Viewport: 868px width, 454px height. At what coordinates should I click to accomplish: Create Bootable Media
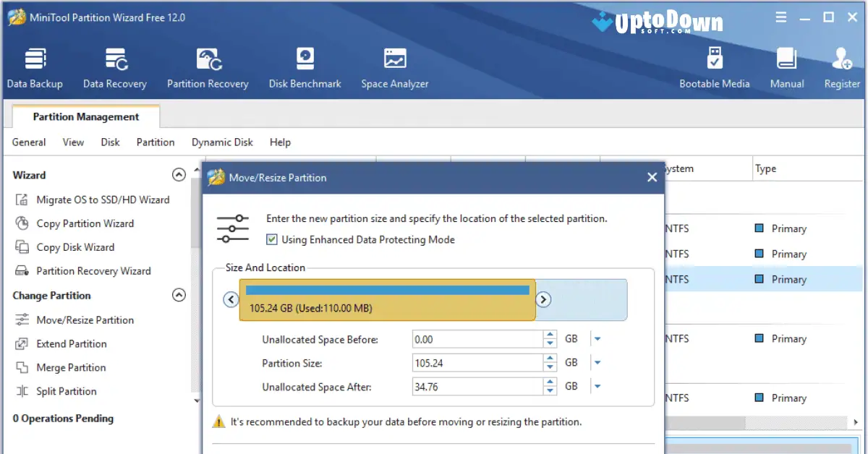coord(714,67)
